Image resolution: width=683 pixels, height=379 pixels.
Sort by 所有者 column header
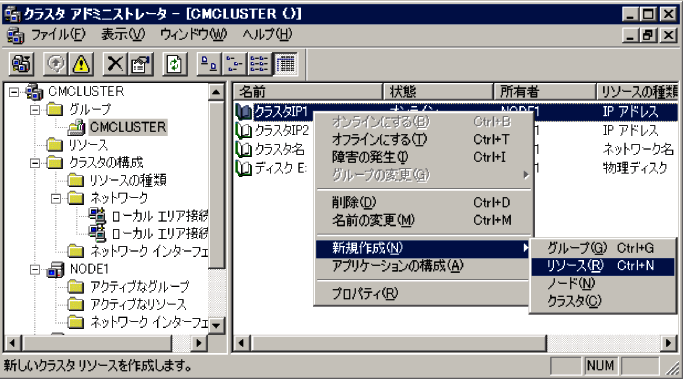[x=545, y=91]
